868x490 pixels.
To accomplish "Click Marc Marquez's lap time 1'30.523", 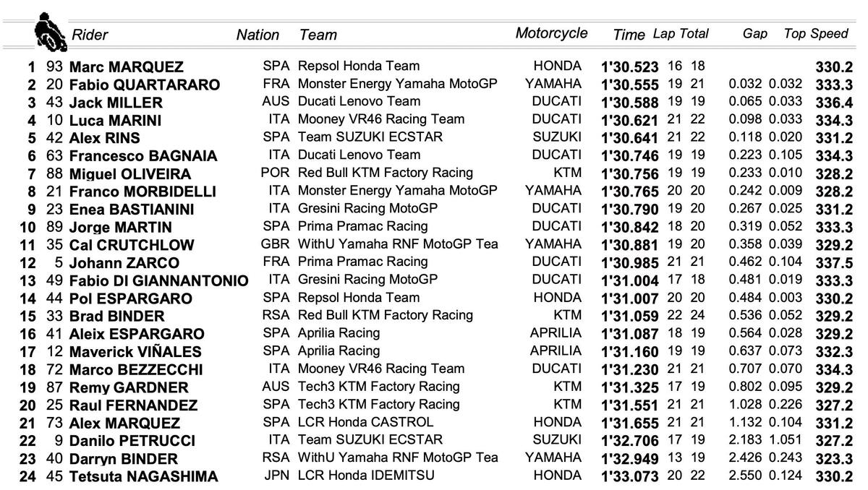I will pyautogui.click(x=629, y=67).
